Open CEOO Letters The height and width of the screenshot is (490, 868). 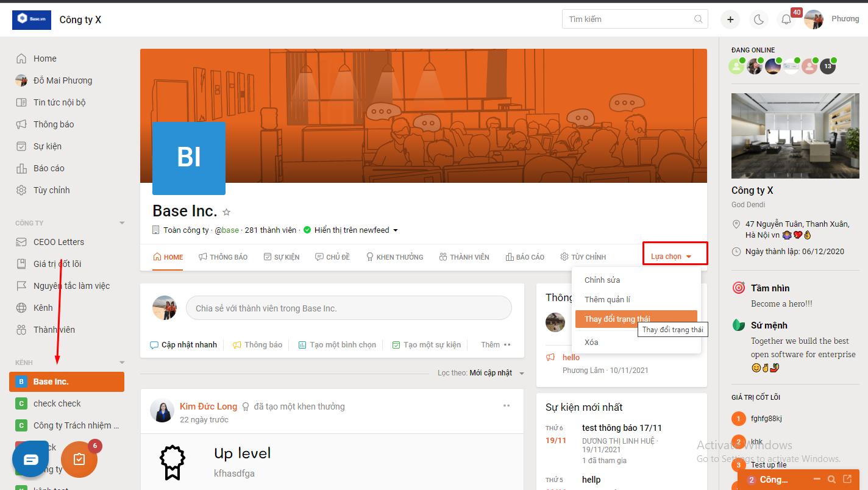[x=59, y=242]
